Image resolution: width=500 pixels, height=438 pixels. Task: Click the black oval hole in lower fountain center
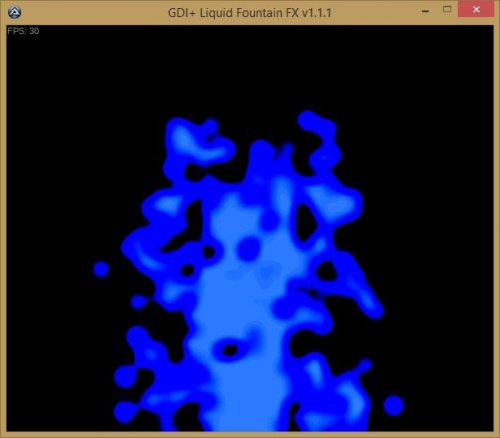[x=230, y=350]
